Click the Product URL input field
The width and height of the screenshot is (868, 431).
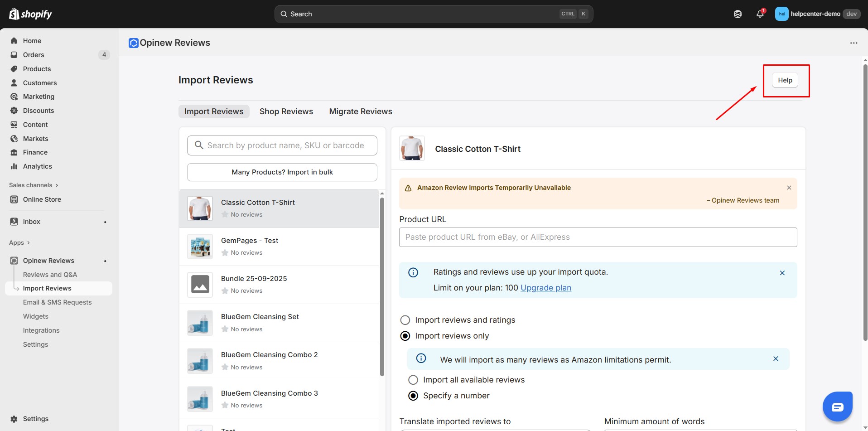click(598, 237)
